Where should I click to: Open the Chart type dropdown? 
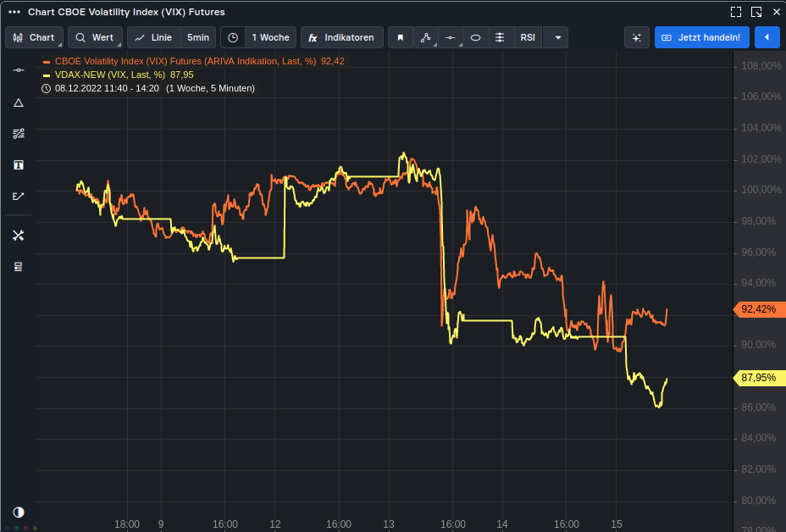34,37
